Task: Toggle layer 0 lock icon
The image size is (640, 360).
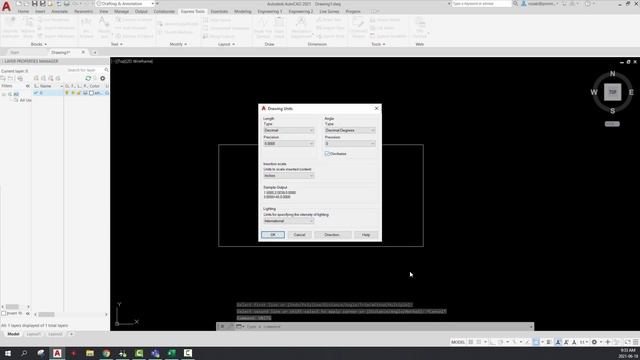Action: pyautogui.click(x=79, y=93)
